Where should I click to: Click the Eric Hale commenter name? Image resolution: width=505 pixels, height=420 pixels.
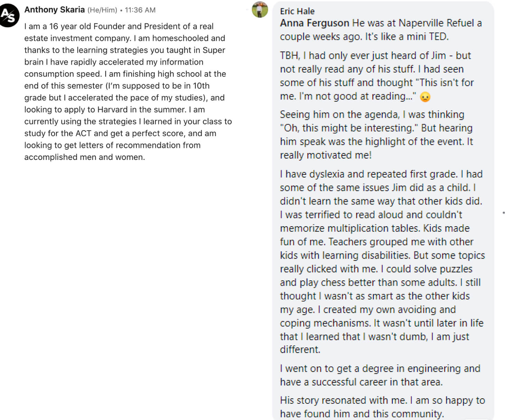297,11
